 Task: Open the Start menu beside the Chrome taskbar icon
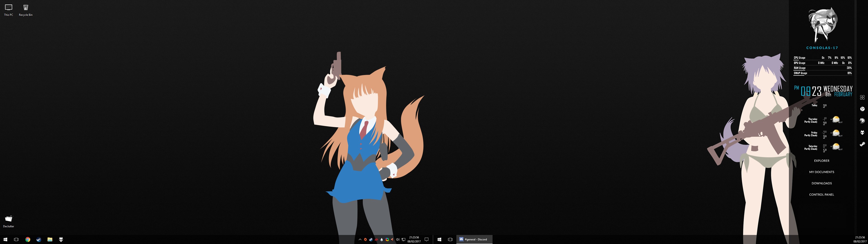click(x=5, y=239)
